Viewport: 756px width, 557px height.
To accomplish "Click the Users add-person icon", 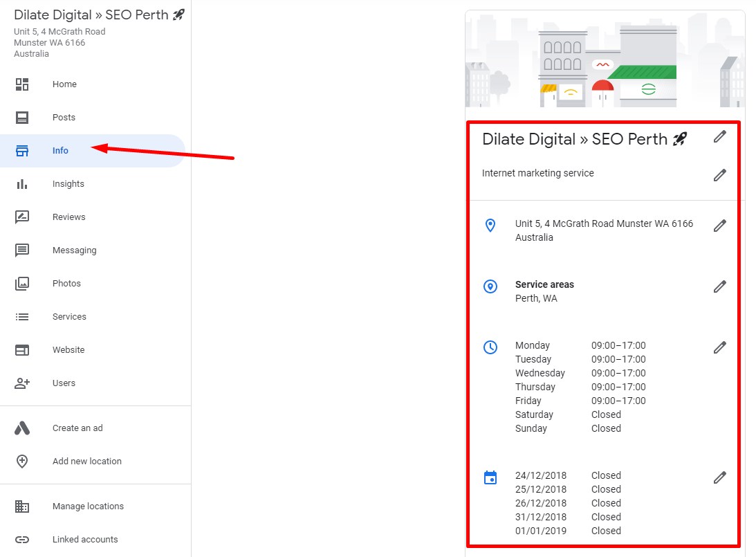I will (x=22, y=383).
